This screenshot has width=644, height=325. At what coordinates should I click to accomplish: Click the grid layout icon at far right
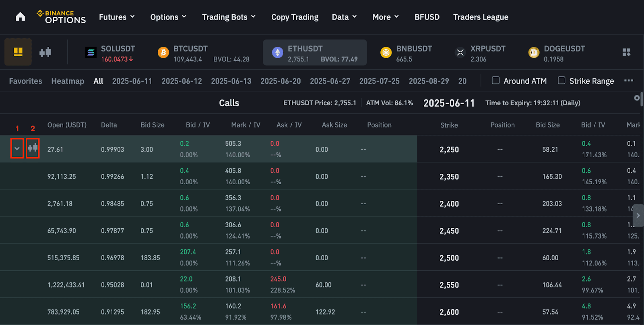coord(626,52)
